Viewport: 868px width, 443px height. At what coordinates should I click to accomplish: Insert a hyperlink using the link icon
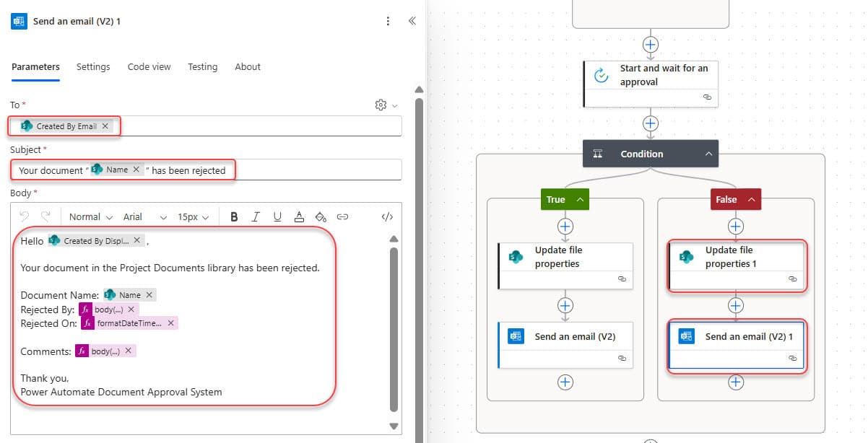[341, 216]
